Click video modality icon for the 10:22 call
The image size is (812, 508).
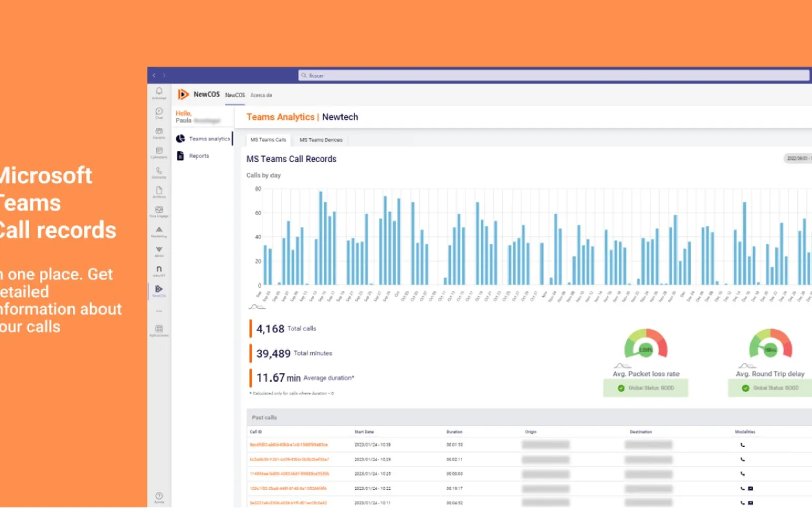click(x=751, y=489)
